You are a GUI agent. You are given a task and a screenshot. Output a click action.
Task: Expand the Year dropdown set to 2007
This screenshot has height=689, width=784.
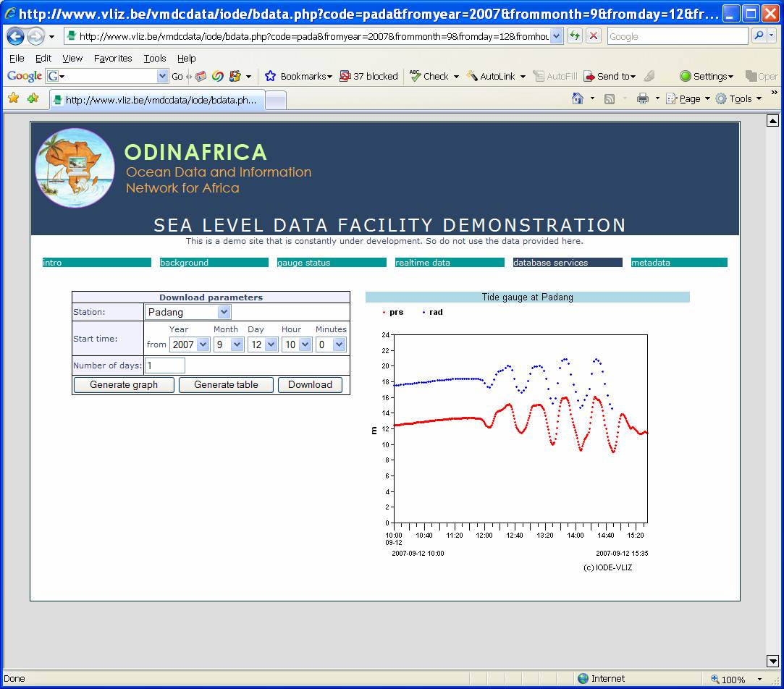point(190,344)
